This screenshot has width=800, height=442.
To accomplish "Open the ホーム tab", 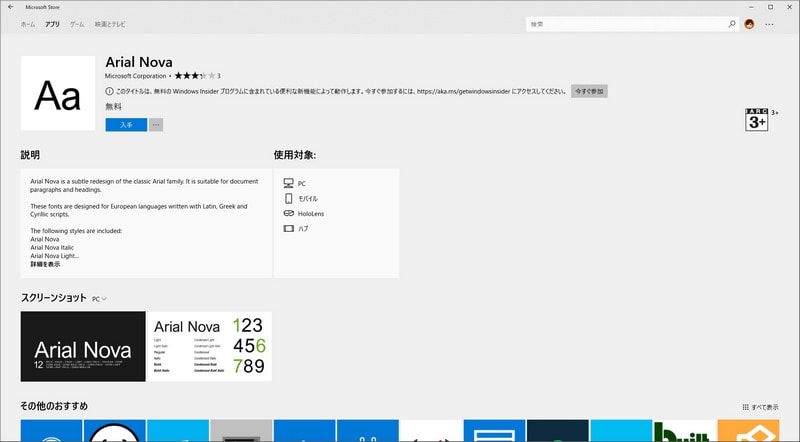I will tap(28, 24).
